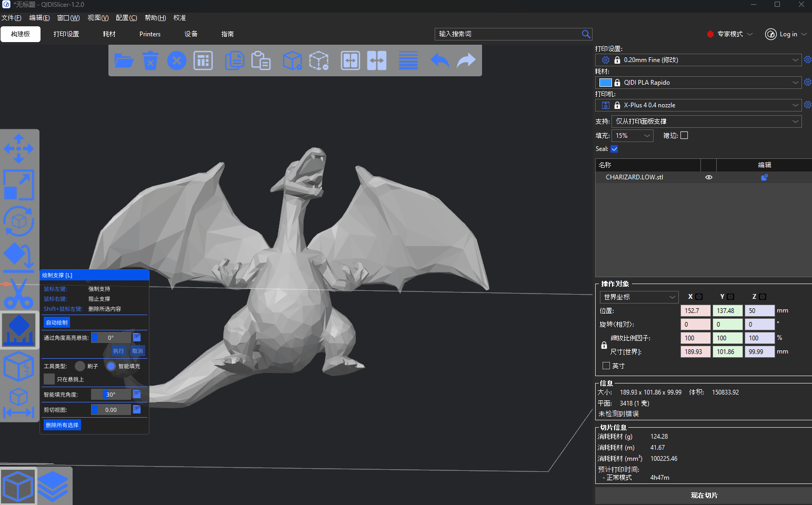Open the 世界坐标 coordinate system dropdown
This screenshot has height=505, width=812.
click(639, 297)
